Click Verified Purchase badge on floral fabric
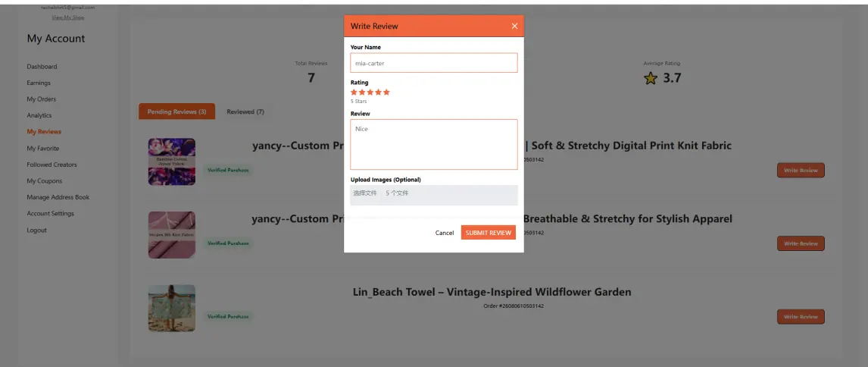Screen dimensions: 868x367 228,170
